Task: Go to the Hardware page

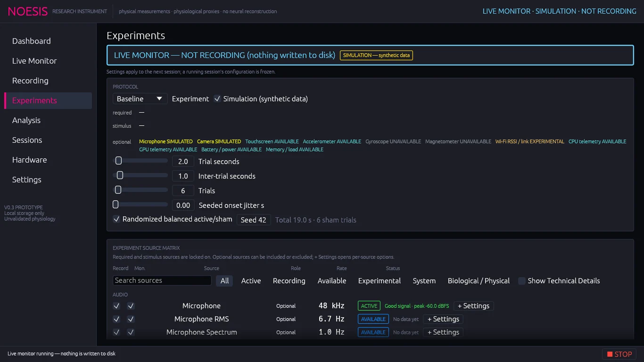Action: tap(48, 160)
